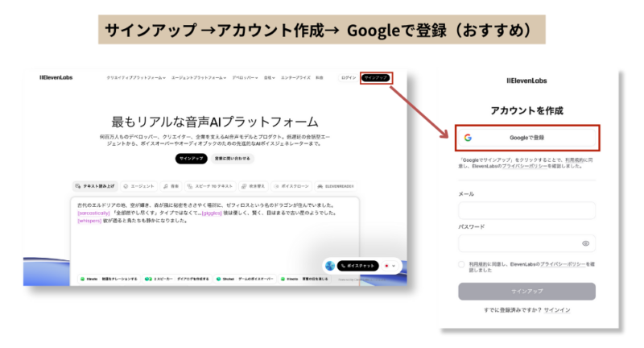
Task: Open the language flag dropdown selector
Action: [390, 265]
